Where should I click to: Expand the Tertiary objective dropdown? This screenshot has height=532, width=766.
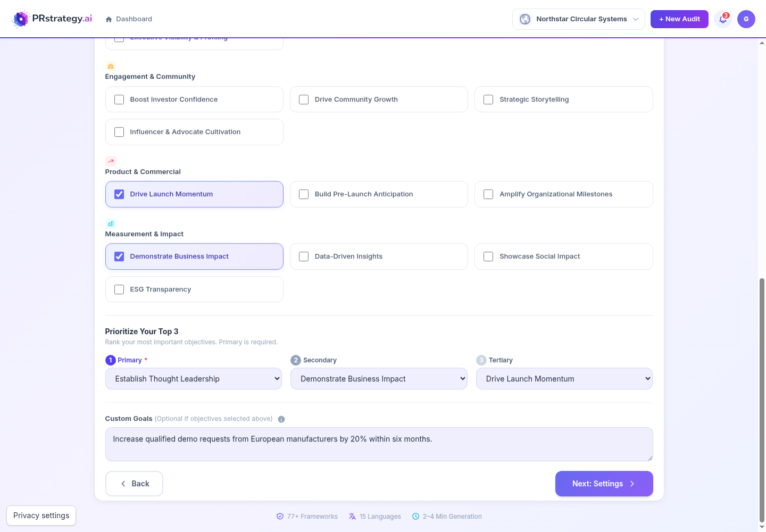click(564, 379)
